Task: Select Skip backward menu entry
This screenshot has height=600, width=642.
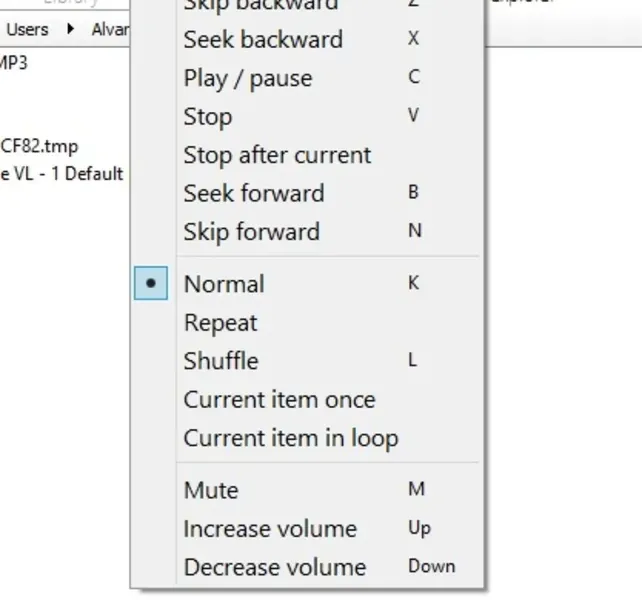Action: pyautogui.click(x=260, y=5)
